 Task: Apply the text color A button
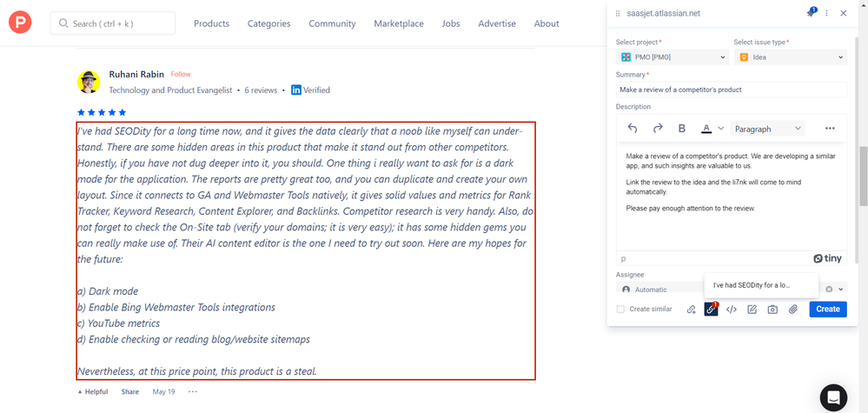[706, 129]
